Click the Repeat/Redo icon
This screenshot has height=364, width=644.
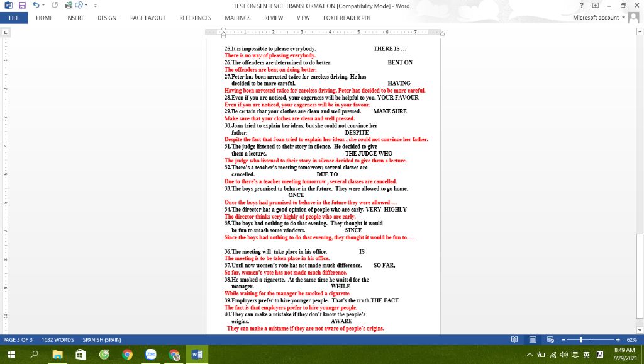(x=55, y=5)
